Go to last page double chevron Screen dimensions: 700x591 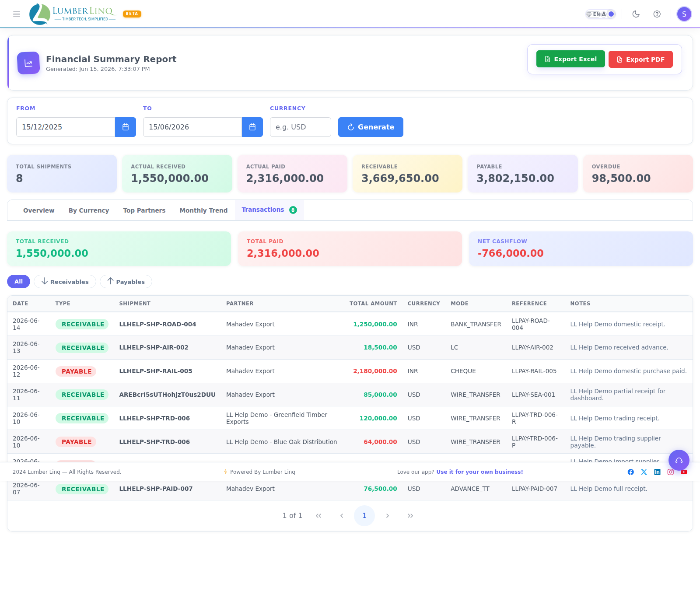pyautogui.click(x=410, y=516)
